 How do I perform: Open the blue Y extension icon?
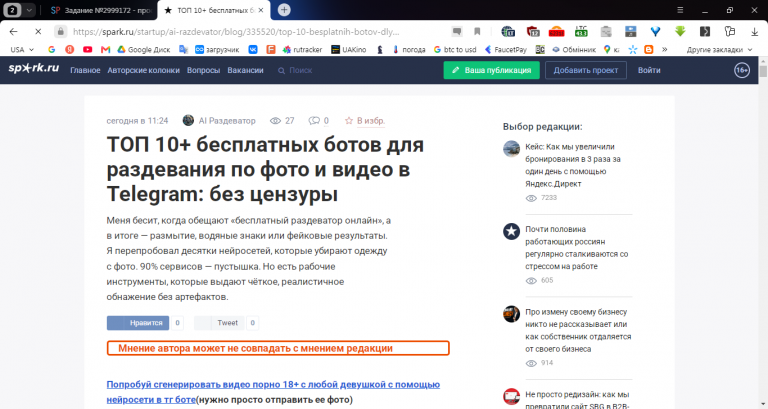pyautogui.click(x=655, y=32)
